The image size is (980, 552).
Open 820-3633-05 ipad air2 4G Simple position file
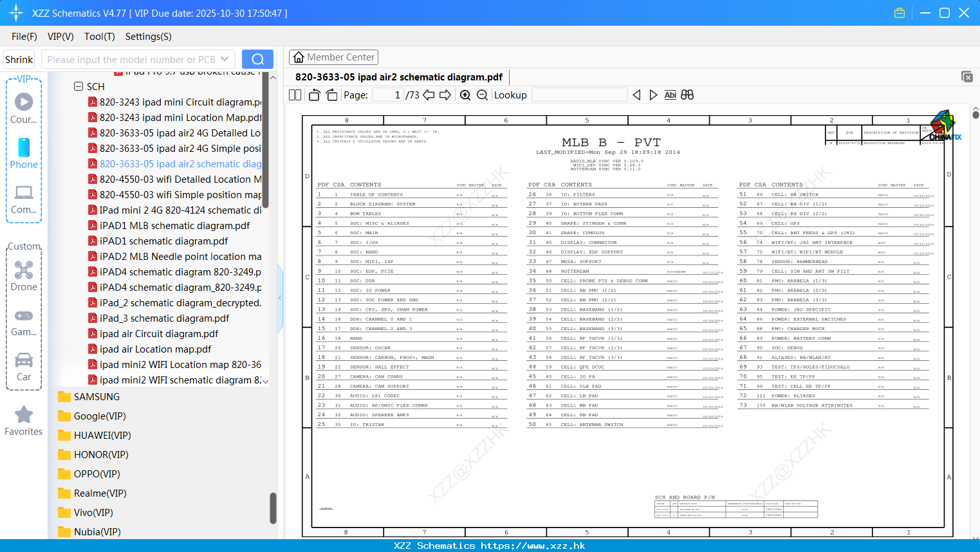175,149
